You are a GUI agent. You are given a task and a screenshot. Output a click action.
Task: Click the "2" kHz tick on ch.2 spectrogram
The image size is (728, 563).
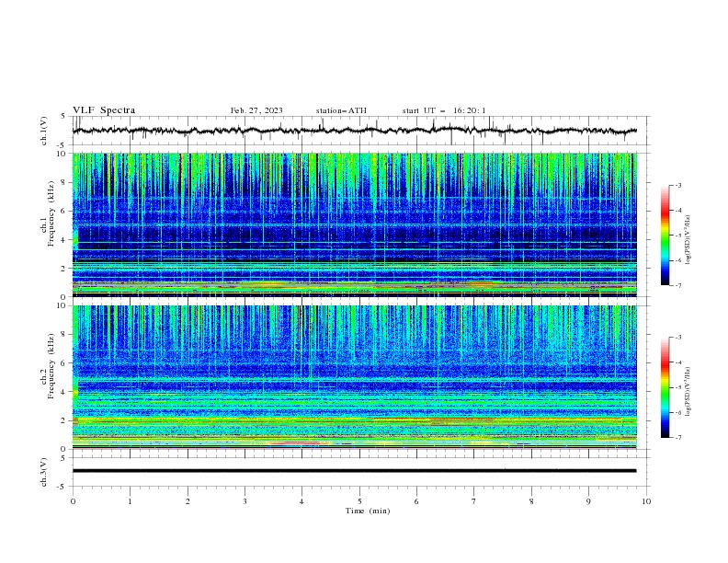(64, 420)
